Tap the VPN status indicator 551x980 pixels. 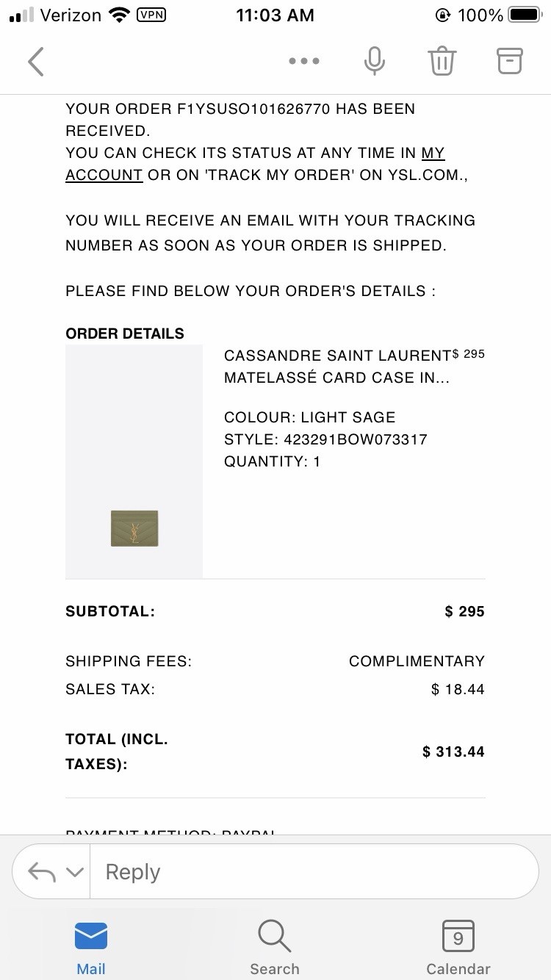click(151, 15)
